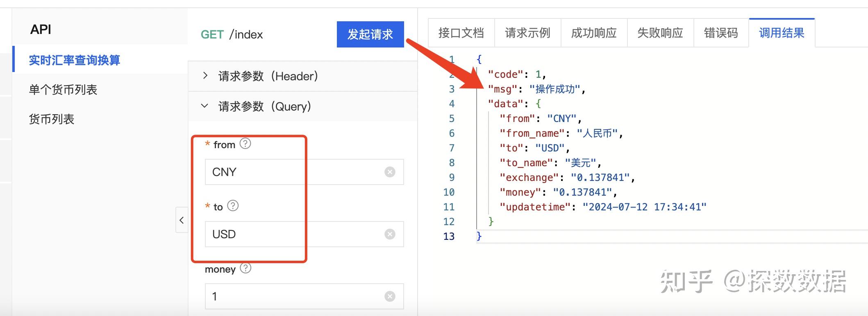Show the 成功响应 tab
Image resolution: width=868 pixels, height=316 pixels.
[594, 33]
